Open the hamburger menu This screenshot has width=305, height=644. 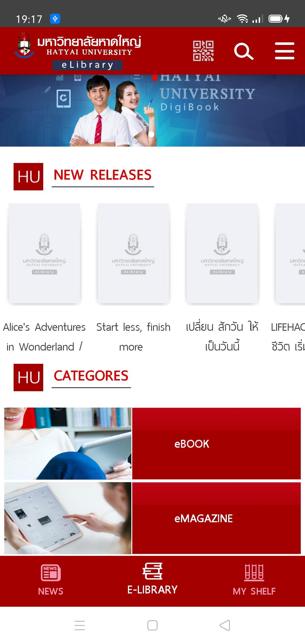coord(285,51)
